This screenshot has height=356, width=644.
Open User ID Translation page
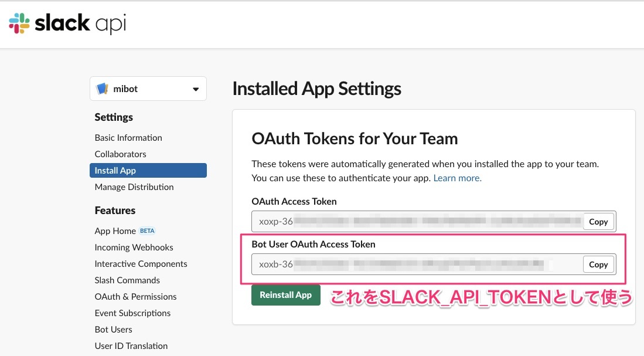(x=131, y=346)
